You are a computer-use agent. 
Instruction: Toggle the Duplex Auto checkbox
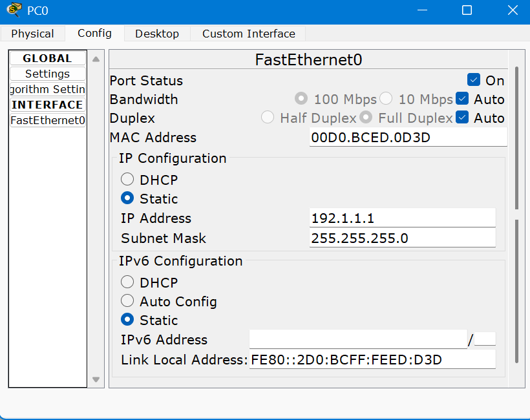pyautogui.click(x=461, y=118)
